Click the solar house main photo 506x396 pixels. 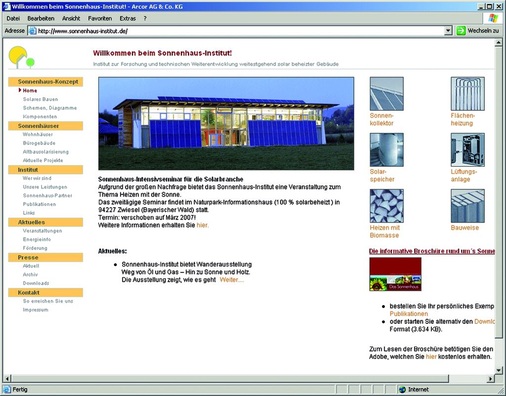(x=226, y=124)
